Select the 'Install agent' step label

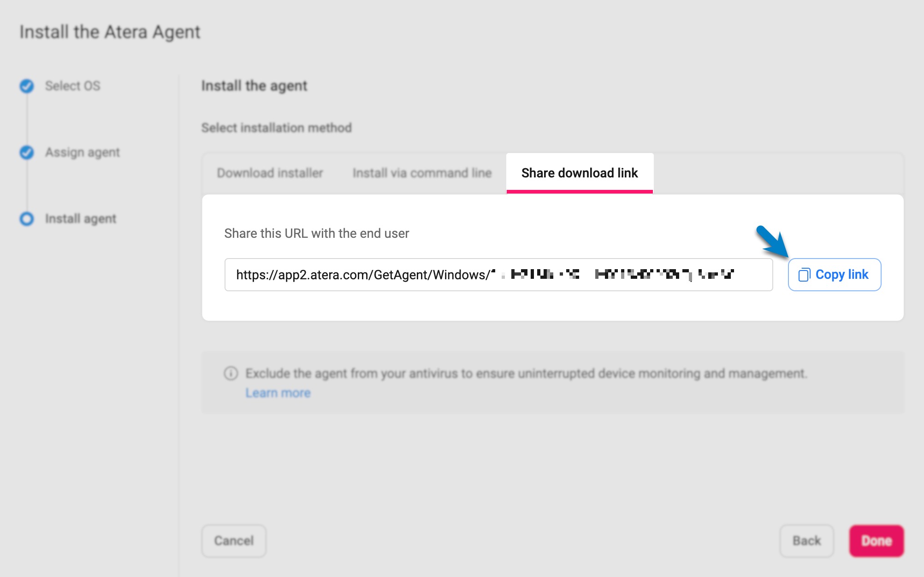[x=81, y=218]
